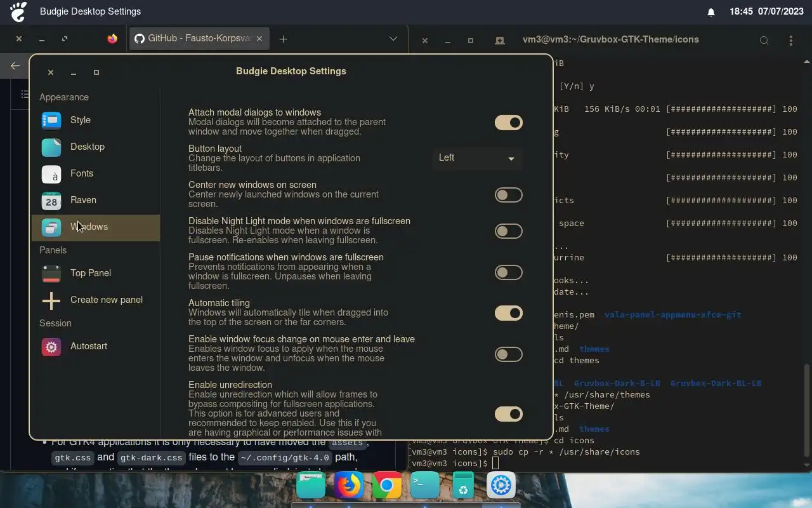
Task: Enable Center new windows on screen
Action: pyautogui.click(x=509, y=195)
